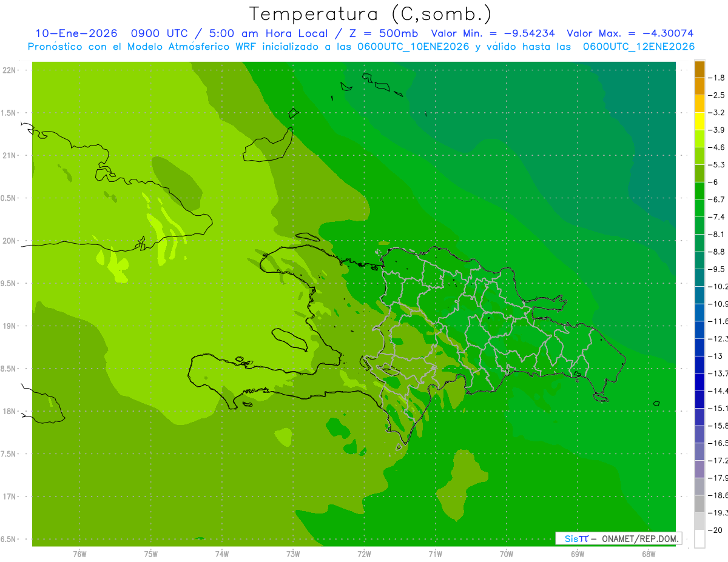Click the 'Valor Min. = -9.54234' readout

[493, 33]
